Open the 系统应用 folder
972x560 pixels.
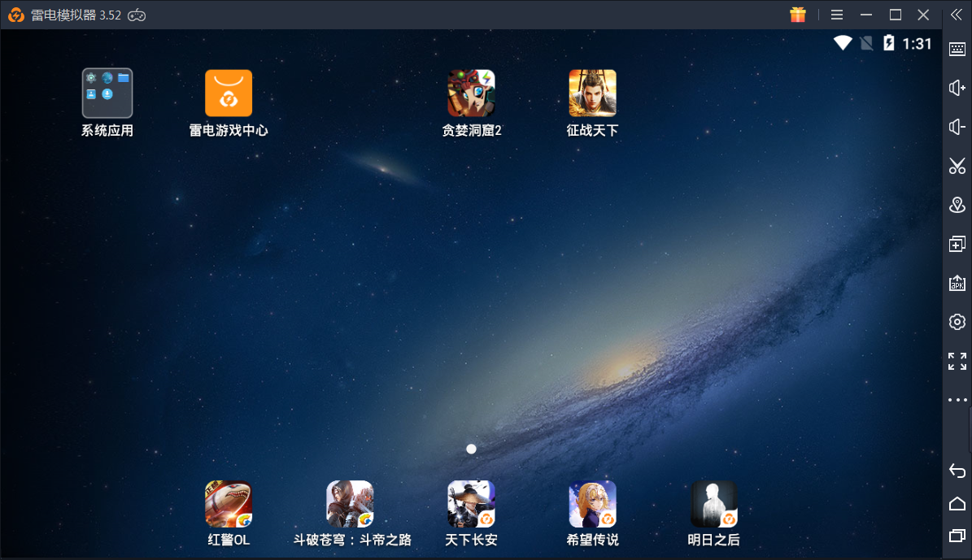107,93
